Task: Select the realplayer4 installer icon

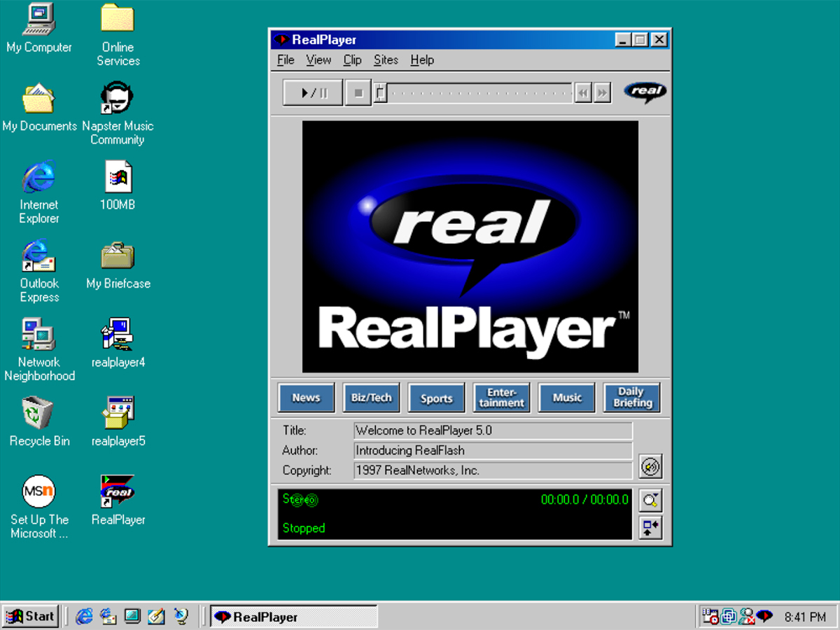Action: pos(118,344)
